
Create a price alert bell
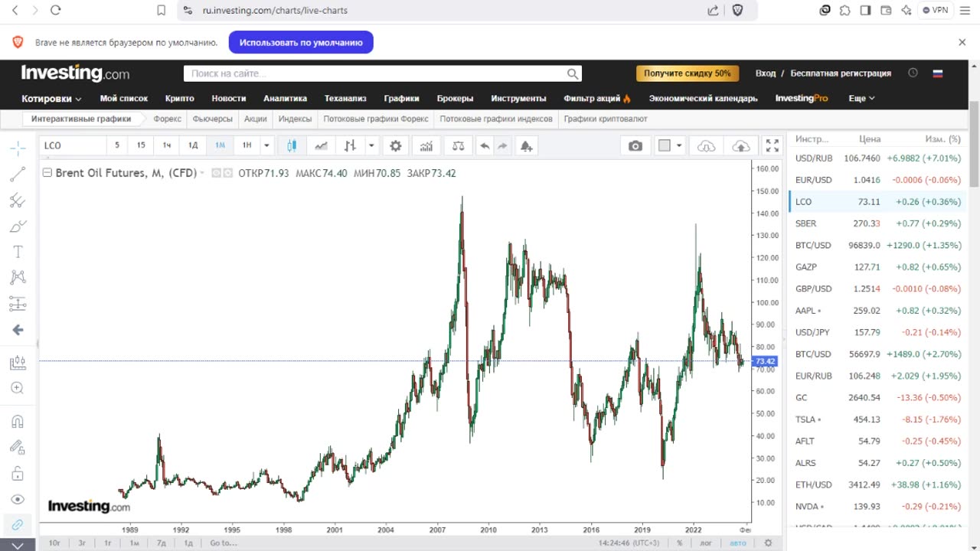(526, 145)
